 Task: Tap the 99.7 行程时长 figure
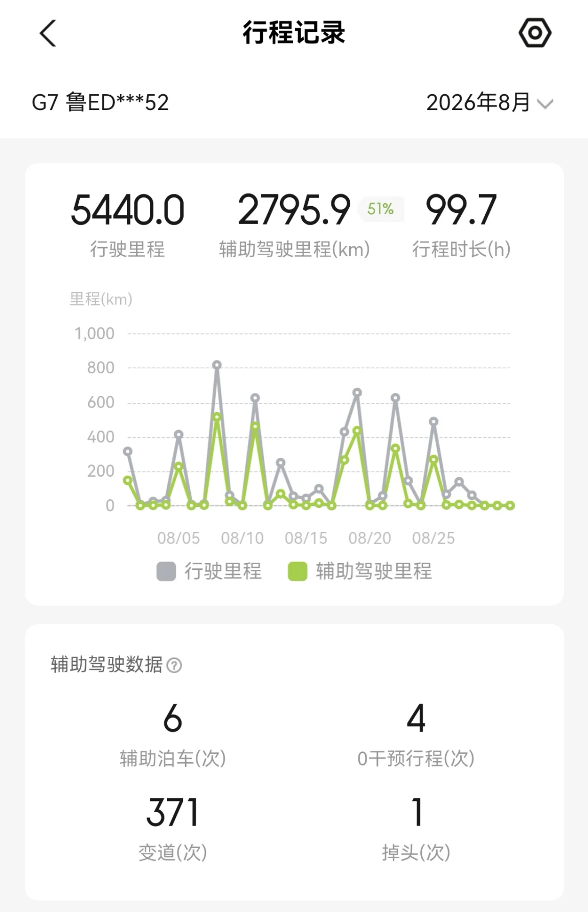(x=461, y=210)
